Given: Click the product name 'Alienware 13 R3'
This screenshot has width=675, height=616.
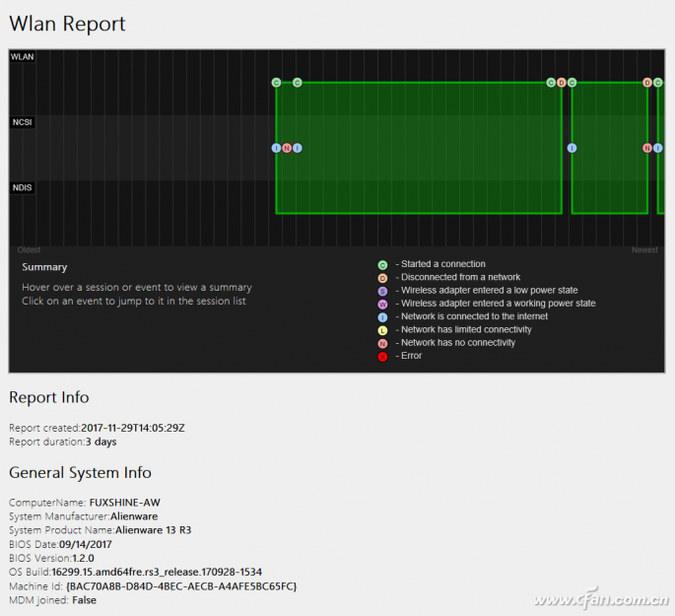Looking at the screenshot, I should tap(154, 530).
